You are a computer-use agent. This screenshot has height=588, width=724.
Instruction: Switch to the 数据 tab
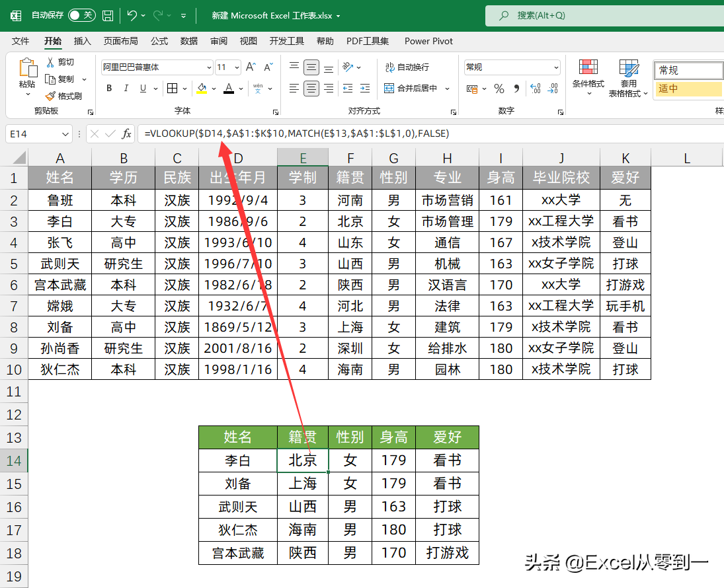click(189, 41)
